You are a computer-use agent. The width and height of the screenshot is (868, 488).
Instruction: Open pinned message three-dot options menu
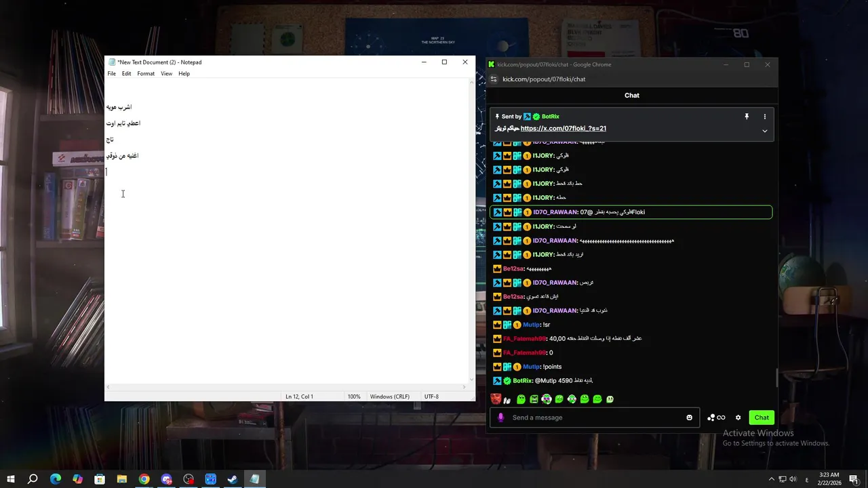(x=765, y=117)
